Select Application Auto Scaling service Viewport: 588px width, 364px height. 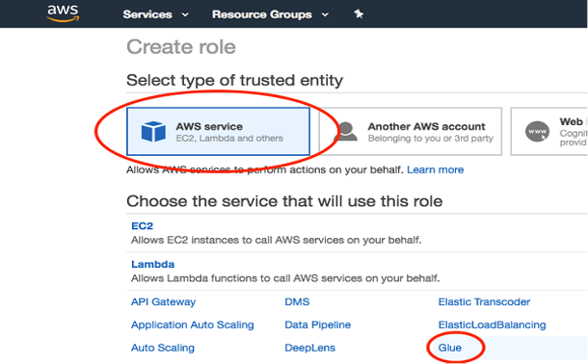click(x=193, y=325)
